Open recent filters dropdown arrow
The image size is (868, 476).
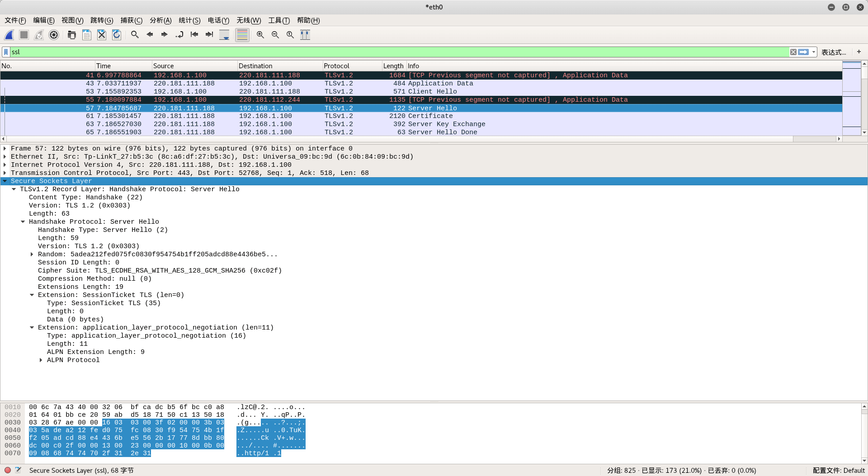(x=813, y=52)
